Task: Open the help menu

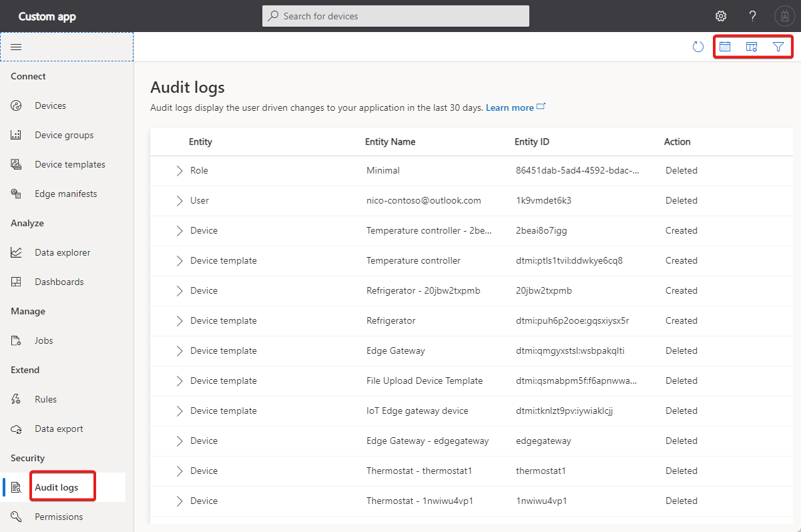Action: [x=752, y=15]
